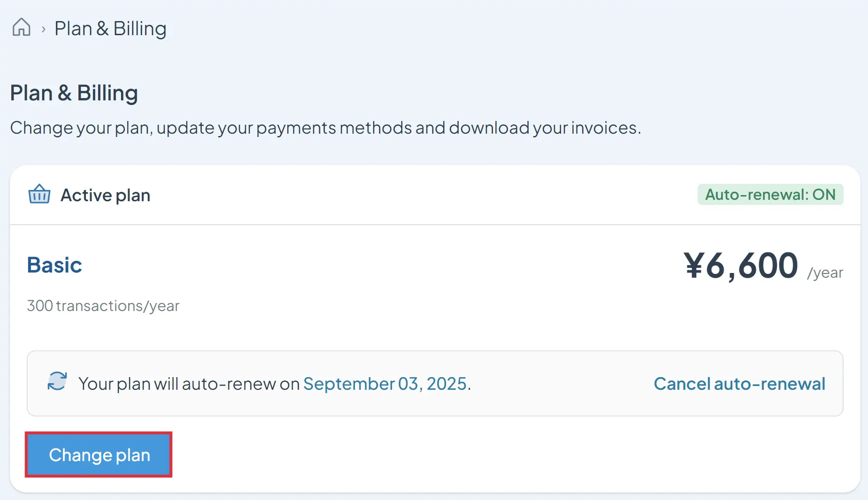Click the yen currency symbol
Screen dimensions: 868x500
[693, 265]
